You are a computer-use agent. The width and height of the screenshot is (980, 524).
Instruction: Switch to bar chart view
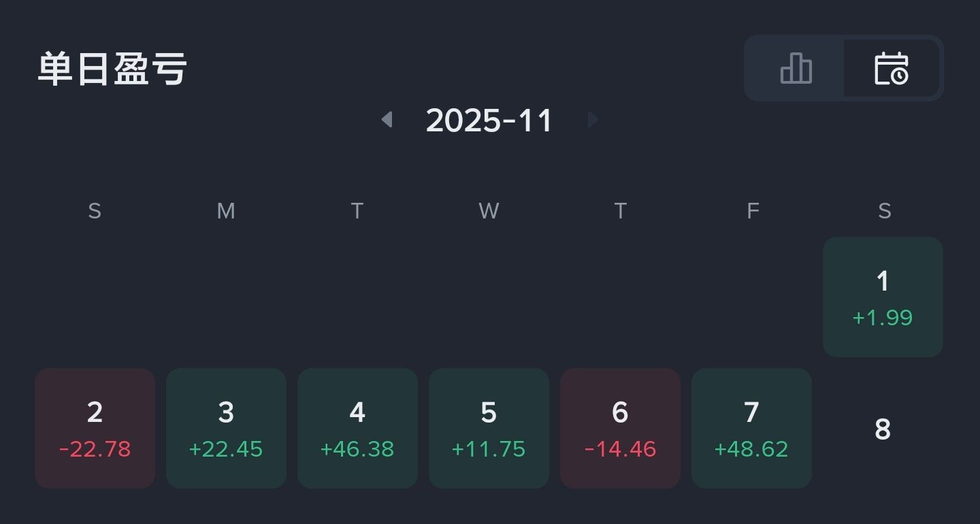pyautogui.click(x=796, y=68)
